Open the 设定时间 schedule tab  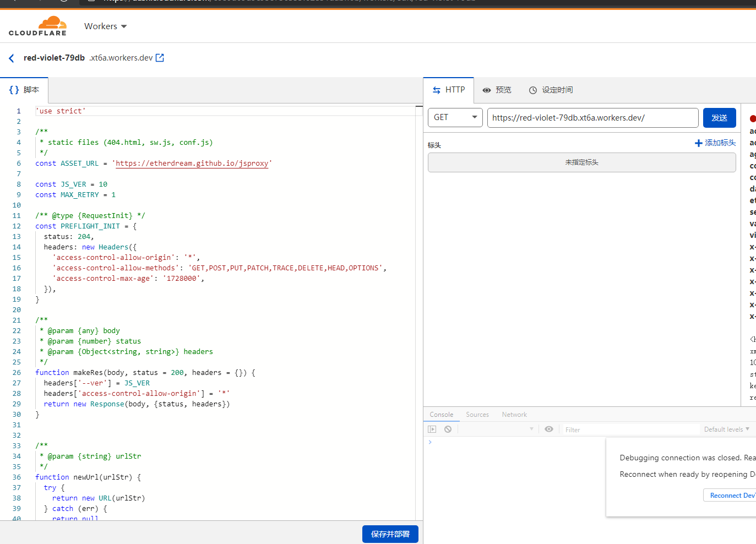tap(551, 90)
